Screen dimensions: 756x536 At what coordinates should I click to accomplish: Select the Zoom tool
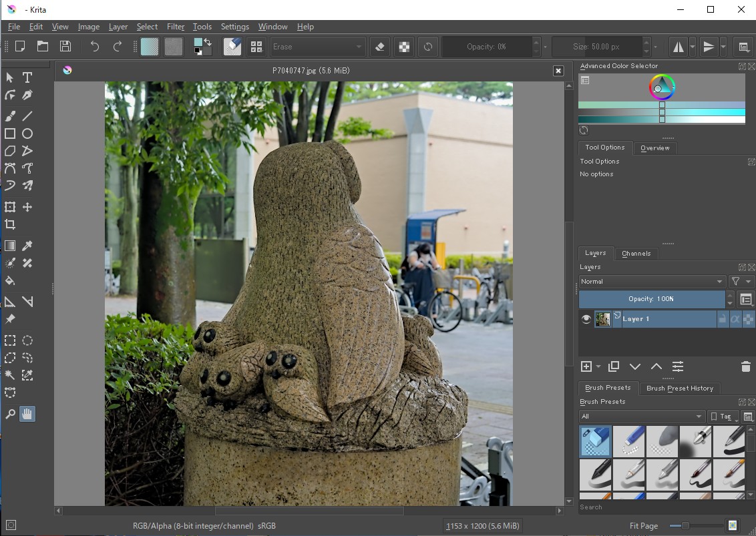click(x=10, y=414)
